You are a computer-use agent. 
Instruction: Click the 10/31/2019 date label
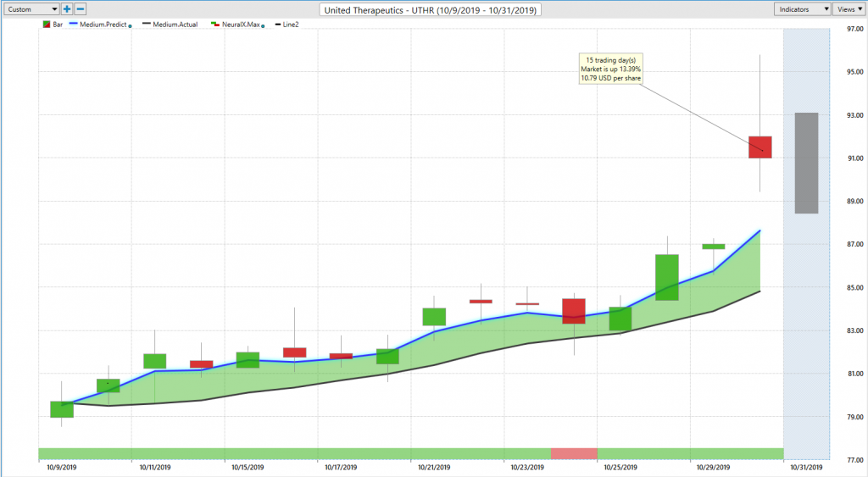[806, 468]
